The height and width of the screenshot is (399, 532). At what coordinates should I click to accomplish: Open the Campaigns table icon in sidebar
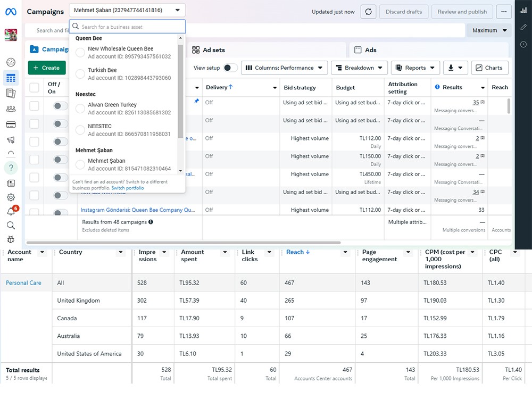(11, 78)
